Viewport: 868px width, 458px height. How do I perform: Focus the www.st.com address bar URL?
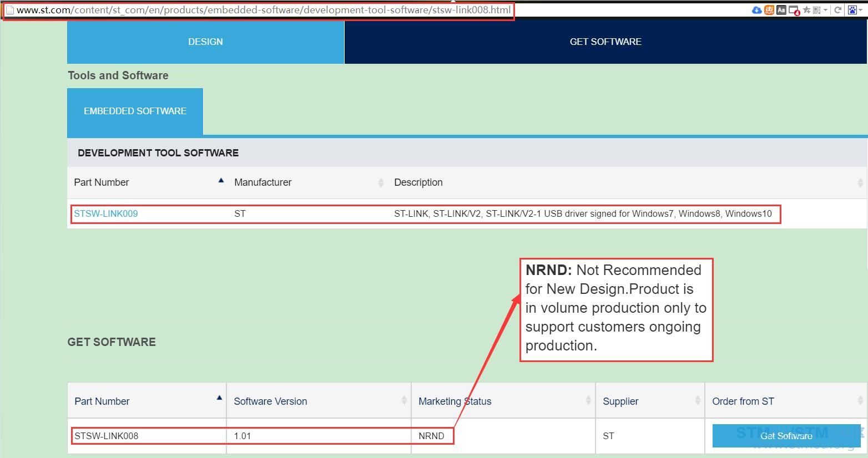[x=264, y=10]
